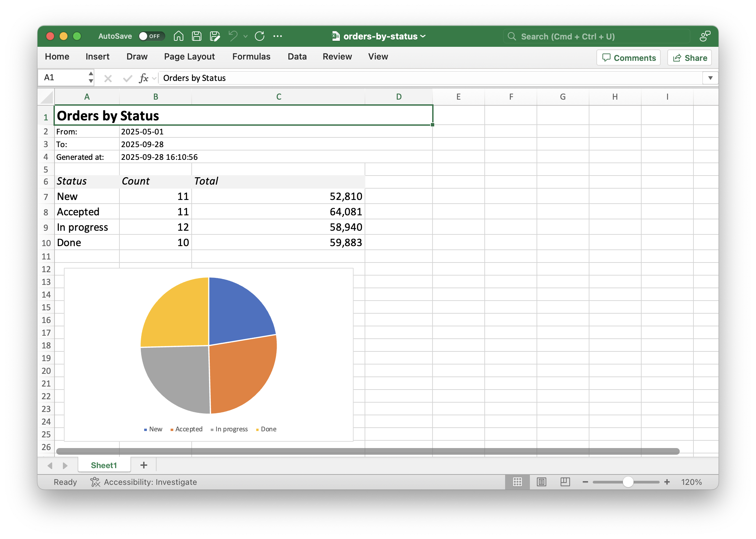Click the Save icon in the toolbar

point(197,36)
